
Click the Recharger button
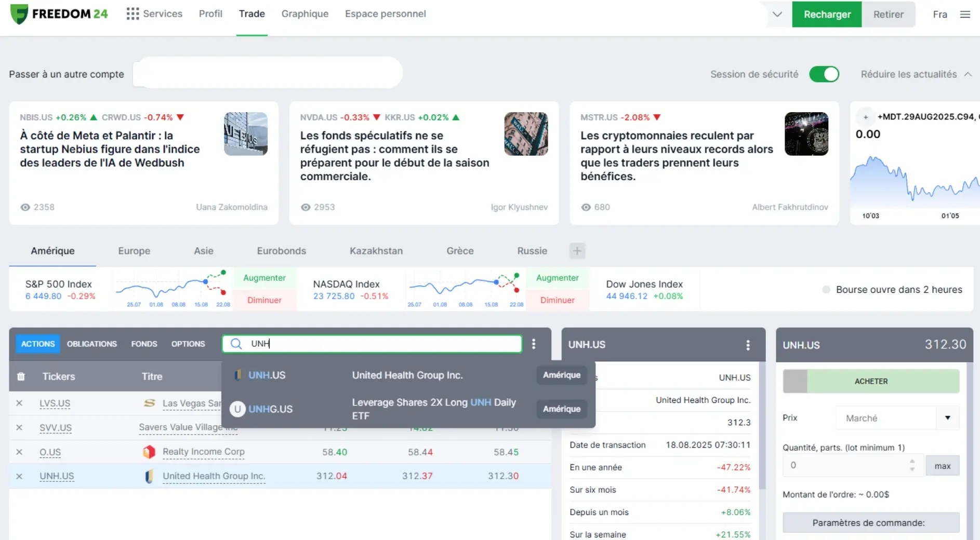[827, 15]
